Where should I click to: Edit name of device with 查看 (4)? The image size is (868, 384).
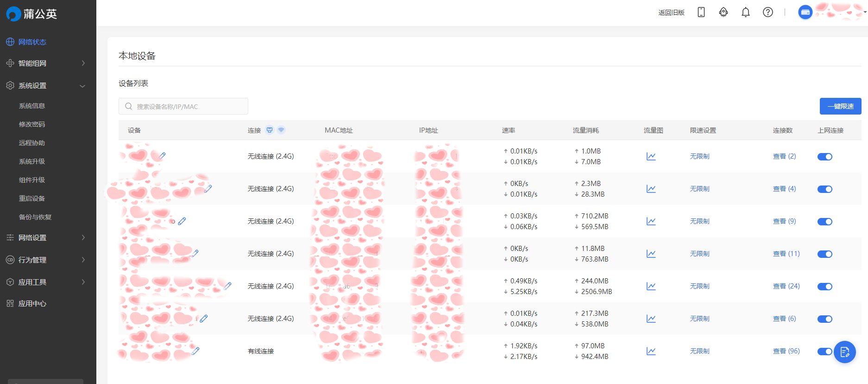tap(208, 188)
